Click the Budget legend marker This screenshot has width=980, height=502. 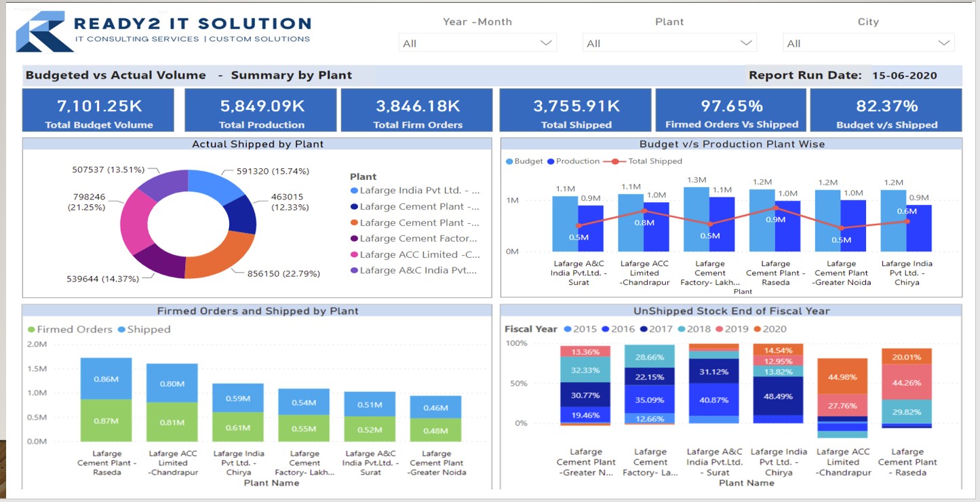point(509,161)
